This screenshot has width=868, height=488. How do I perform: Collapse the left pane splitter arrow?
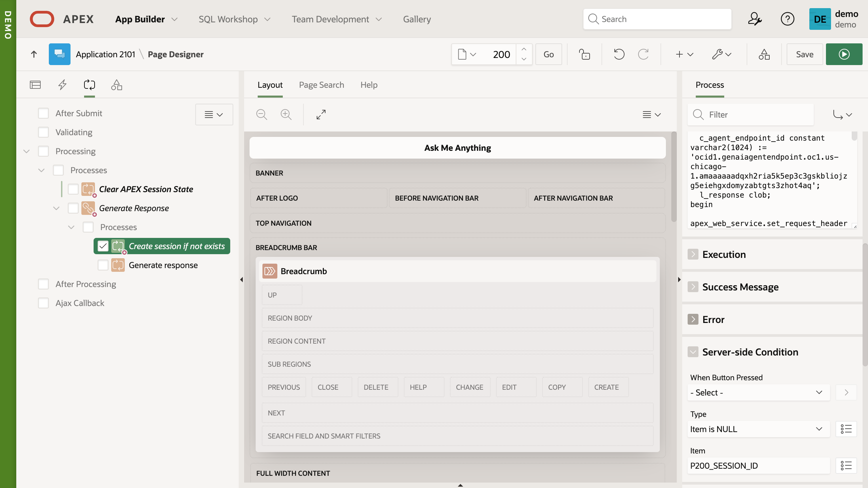[241, 280]
